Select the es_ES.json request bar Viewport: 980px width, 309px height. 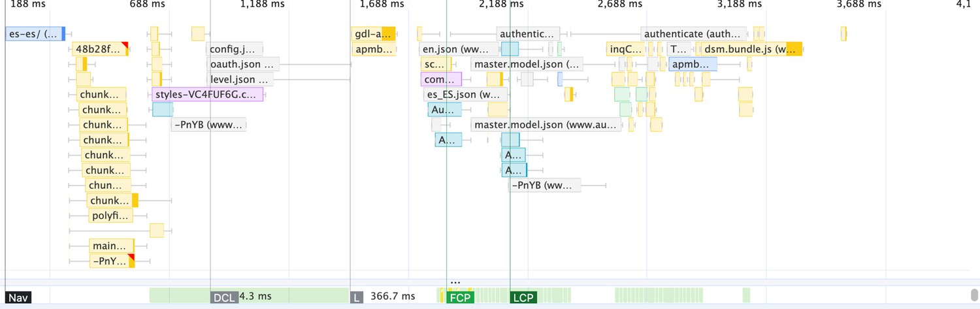point(466,95)
